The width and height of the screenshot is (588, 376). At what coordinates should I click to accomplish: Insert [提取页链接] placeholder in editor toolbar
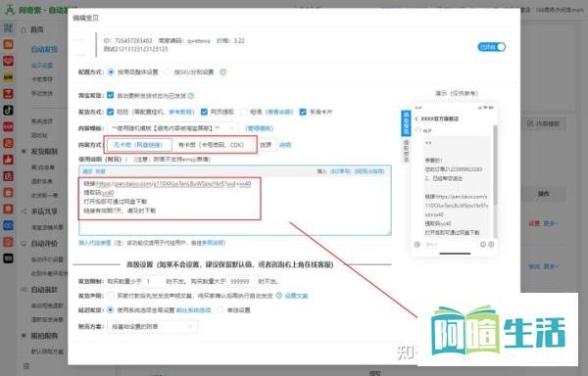369,171
